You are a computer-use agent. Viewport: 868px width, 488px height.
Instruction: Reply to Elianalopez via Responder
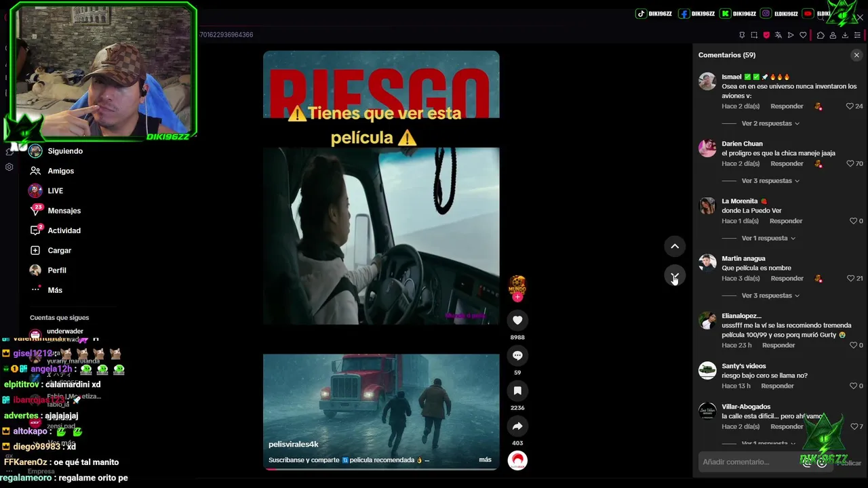tap(778, 345)
